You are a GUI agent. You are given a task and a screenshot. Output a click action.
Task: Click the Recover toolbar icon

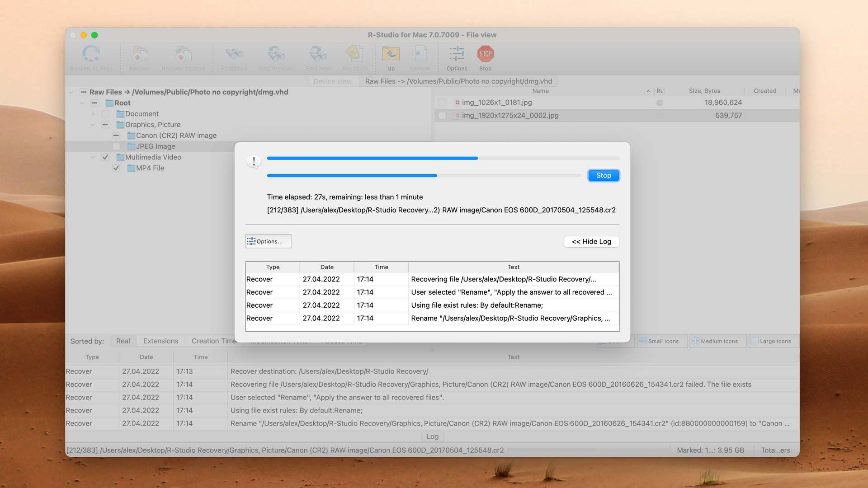point(140,54)
